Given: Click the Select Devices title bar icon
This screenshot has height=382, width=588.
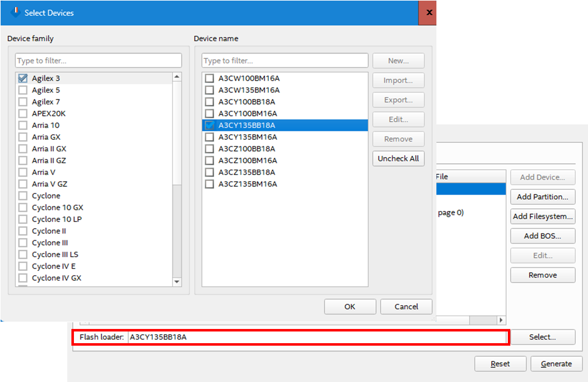Looking at the screenshot, I should coord(15,13).
